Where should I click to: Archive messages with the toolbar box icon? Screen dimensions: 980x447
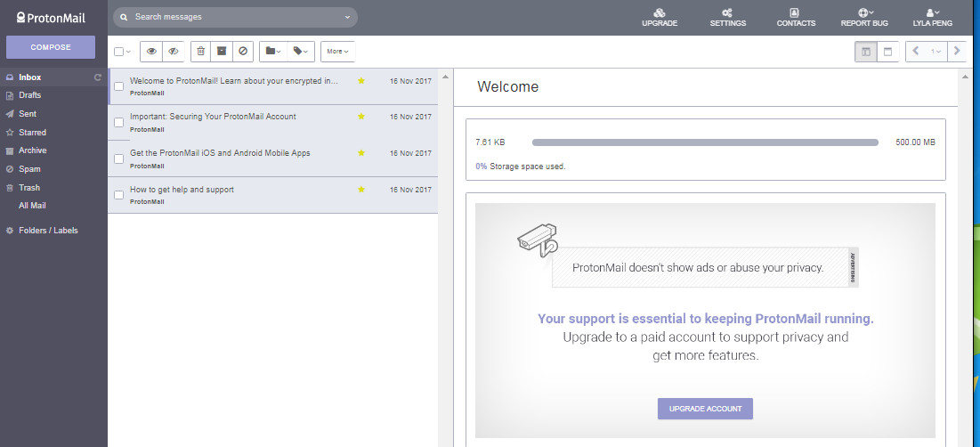[222, 52]
